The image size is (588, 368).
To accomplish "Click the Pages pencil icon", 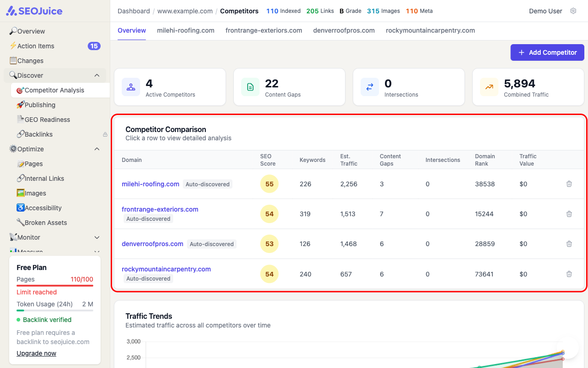I will 21,164.
